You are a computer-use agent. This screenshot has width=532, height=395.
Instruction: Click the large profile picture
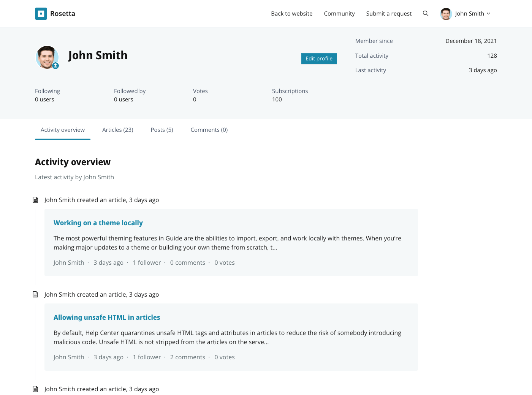[47, 57]
